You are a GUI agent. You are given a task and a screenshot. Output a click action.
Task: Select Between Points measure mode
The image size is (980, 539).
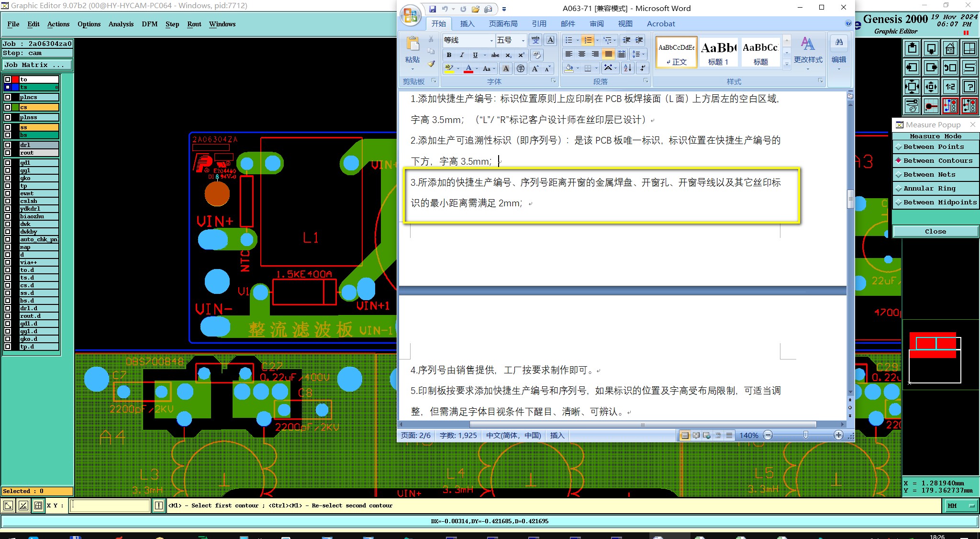pyautogui.click(x=935, y=147)
